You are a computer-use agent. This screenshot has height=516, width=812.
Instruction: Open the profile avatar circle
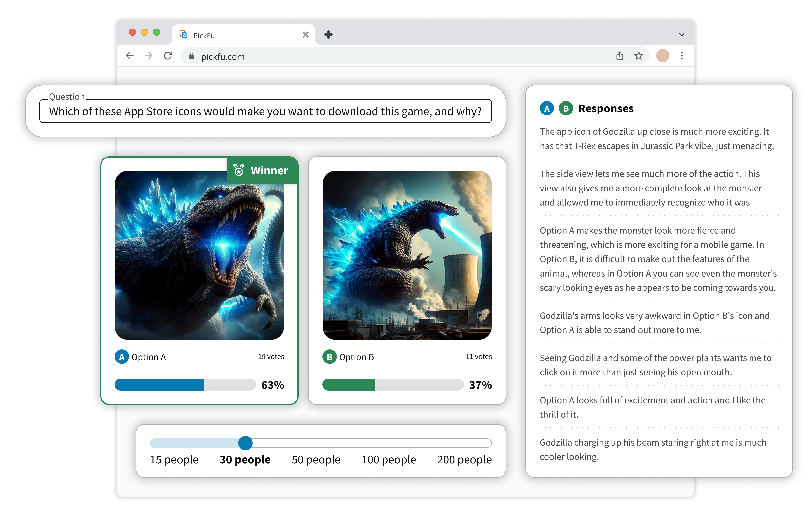click(662, 56)
